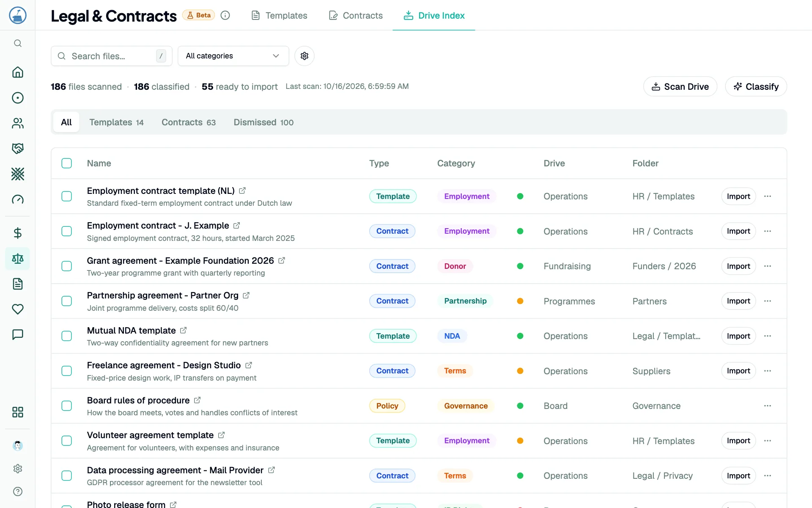
Task: Switch to the Contracts top tab
Action: pos(356,16)
